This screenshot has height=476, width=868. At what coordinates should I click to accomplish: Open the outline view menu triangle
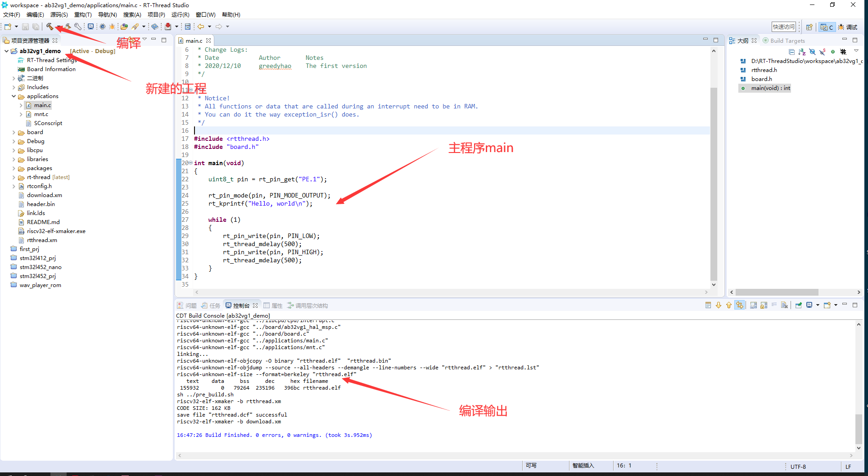[856, 51]
